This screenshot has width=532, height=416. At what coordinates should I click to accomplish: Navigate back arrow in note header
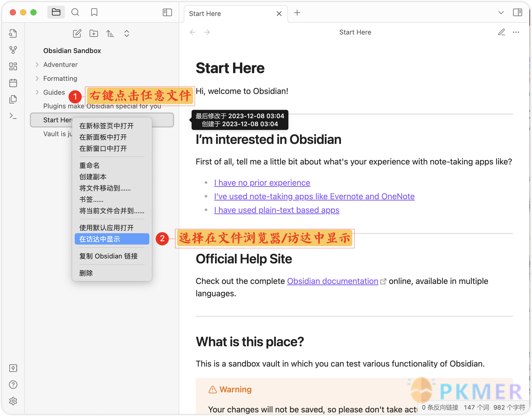193,32
